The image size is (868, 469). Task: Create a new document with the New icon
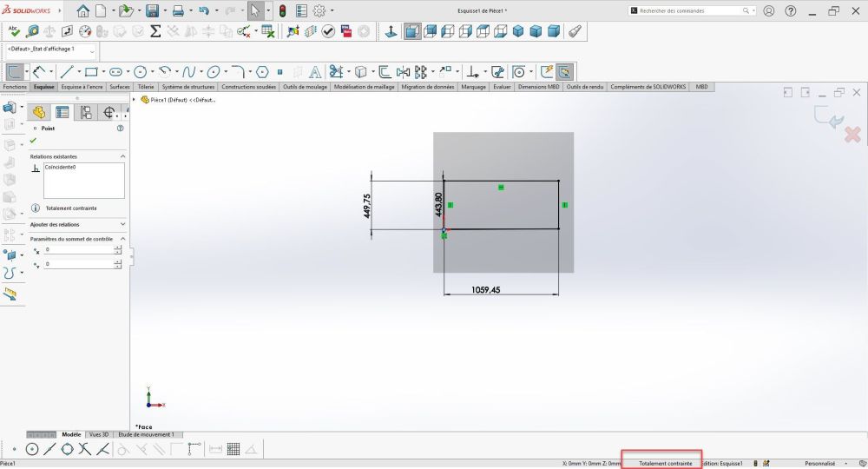coord(101,10)
